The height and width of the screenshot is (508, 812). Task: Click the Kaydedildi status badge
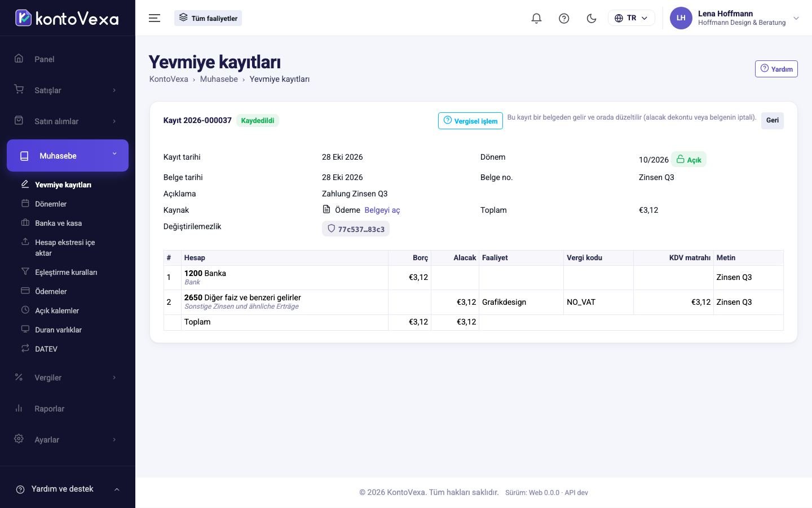(258, 120)
